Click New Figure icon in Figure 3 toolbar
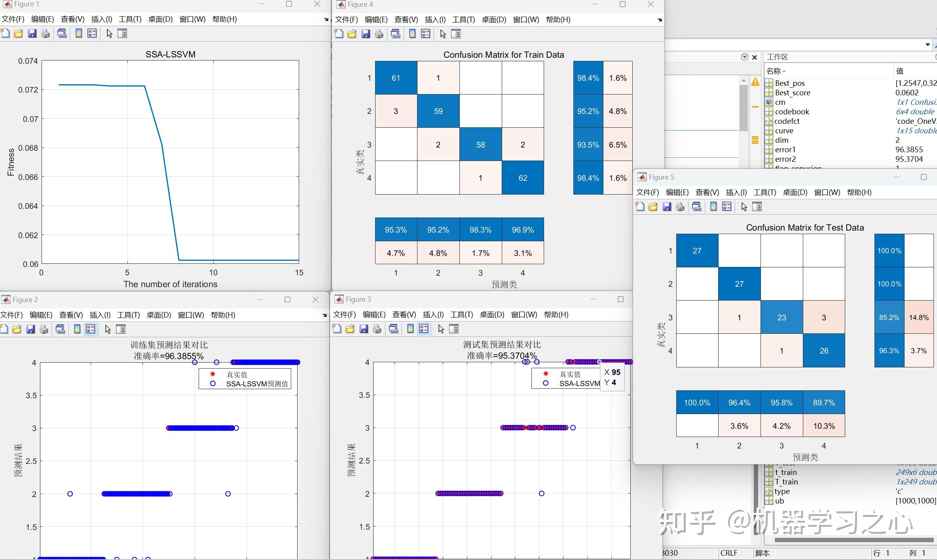 coord(337,329)
